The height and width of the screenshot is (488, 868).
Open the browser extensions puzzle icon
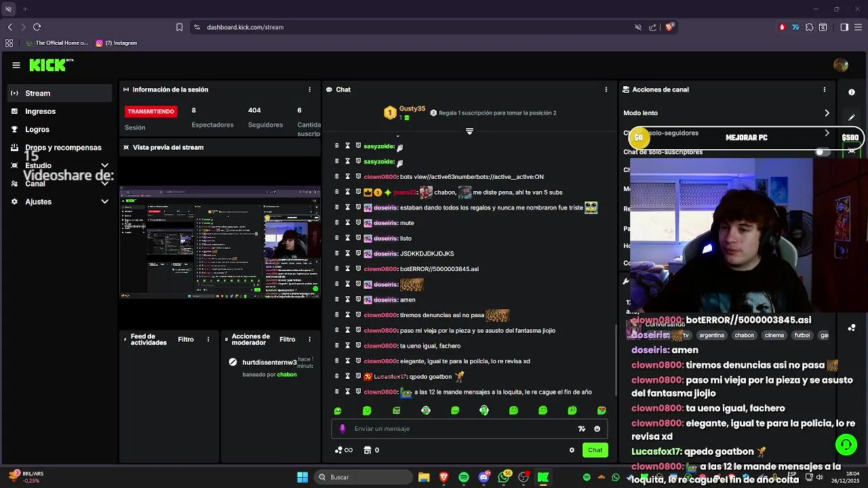809,27
